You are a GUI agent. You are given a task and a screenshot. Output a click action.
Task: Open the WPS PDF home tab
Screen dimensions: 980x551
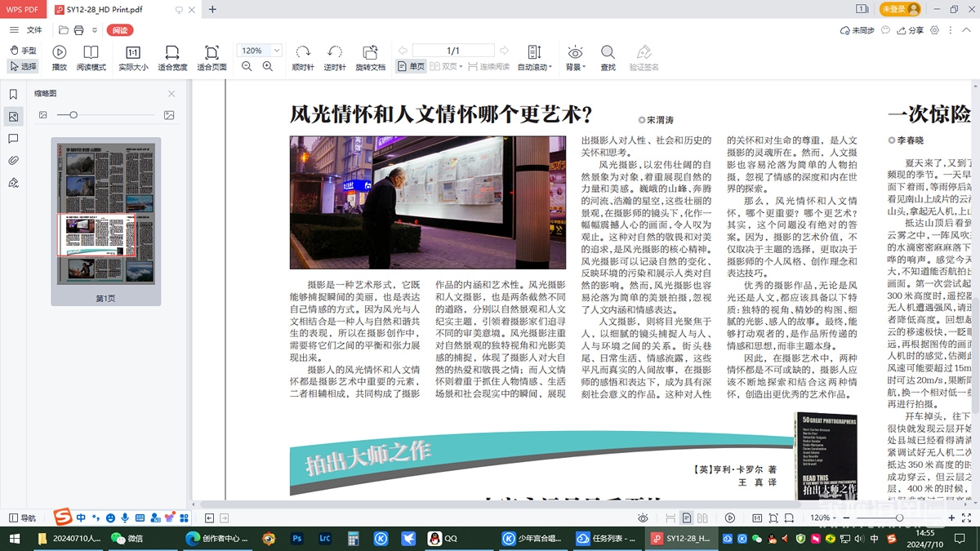pyautogui.click(x=22, y=9)
